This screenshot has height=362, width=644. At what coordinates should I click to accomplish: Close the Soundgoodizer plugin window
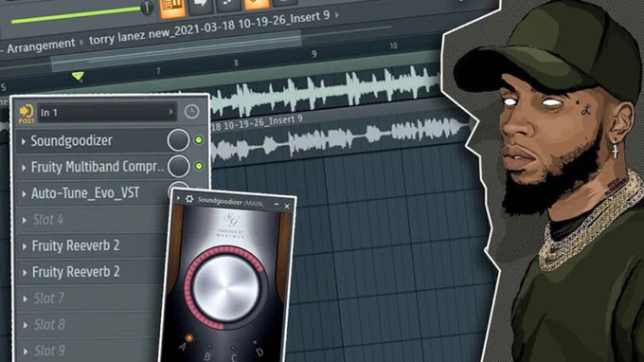(287, 206)
